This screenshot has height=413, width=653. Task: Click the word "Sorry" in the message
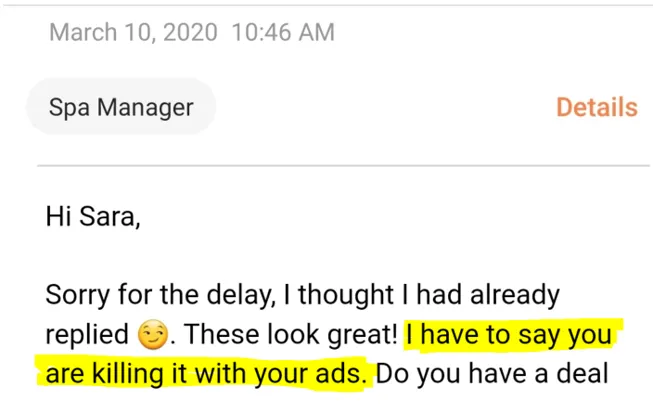point(78,295)
